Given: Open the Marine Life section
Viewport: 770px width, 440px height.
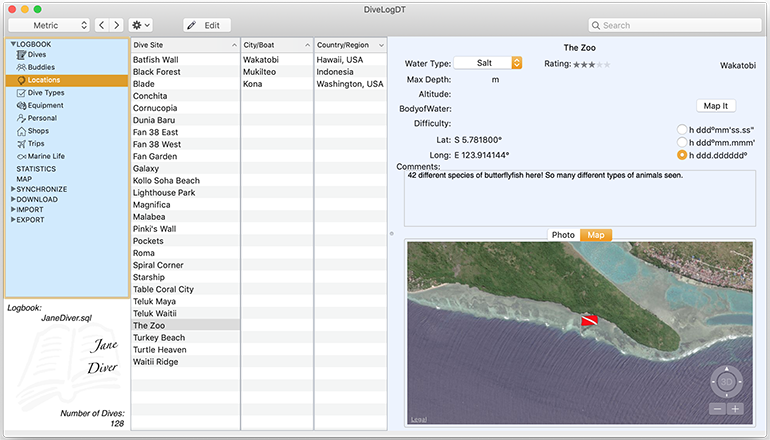Looking at the screenshot, I should 46,156.
